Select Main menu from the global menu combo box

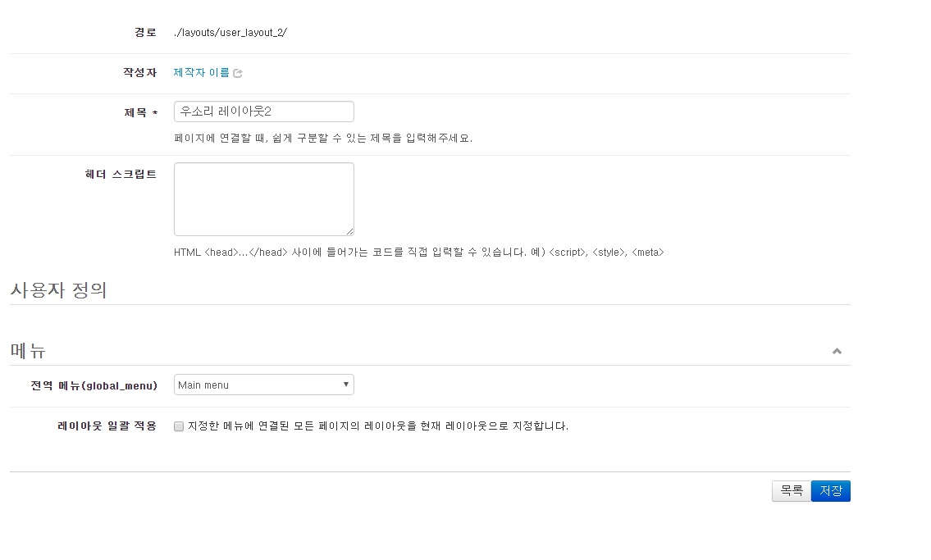point(262,384)
